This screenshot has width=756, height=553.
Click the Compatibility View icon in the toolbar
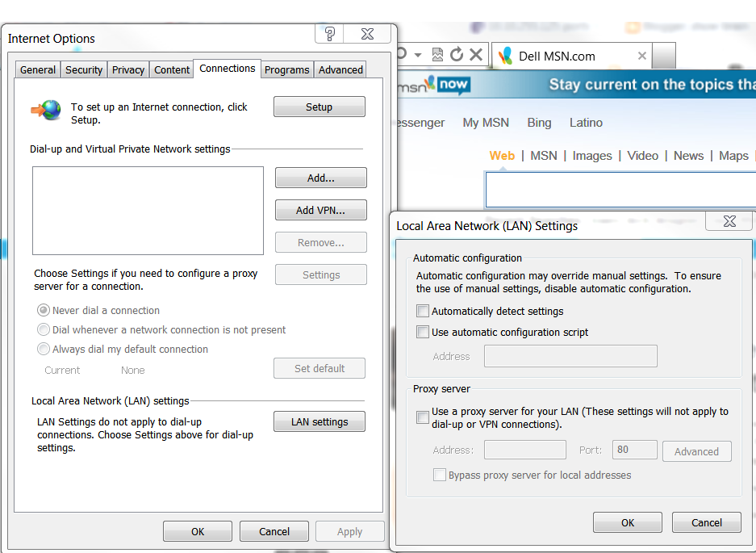437,54
